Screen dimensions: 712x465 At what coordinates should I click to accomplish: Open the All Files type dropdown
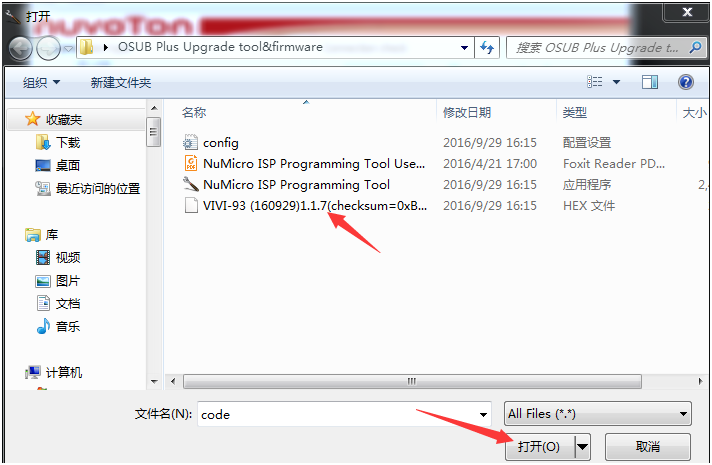598,414
